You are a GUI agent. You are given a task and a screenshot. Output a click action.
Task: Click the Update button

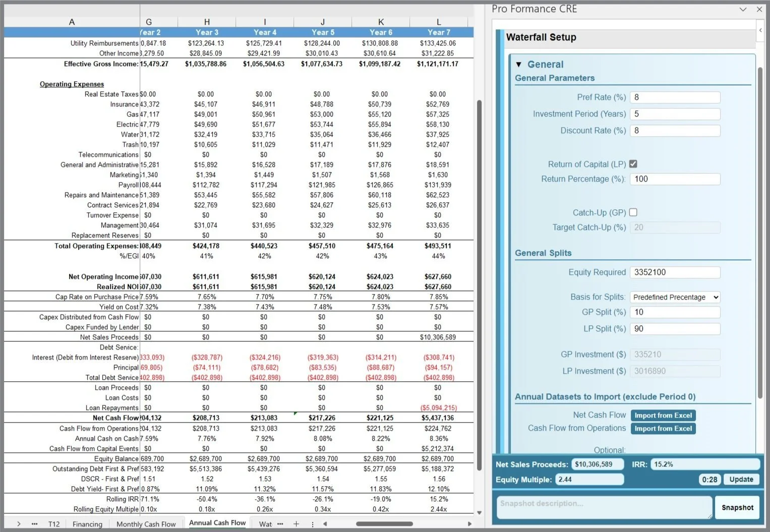[x=741, y=479]
